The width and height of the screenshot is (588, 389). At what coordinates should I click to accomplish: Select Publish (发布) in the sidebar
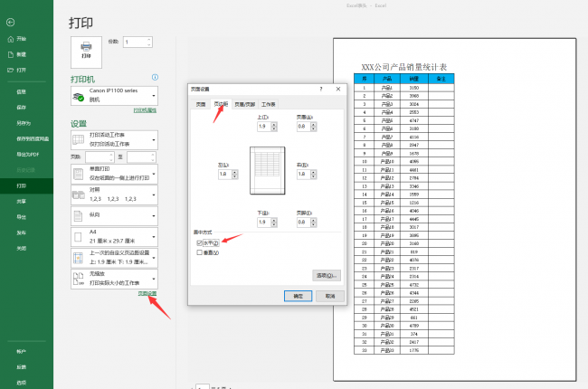pyautogui.click(x=22, y=232)
